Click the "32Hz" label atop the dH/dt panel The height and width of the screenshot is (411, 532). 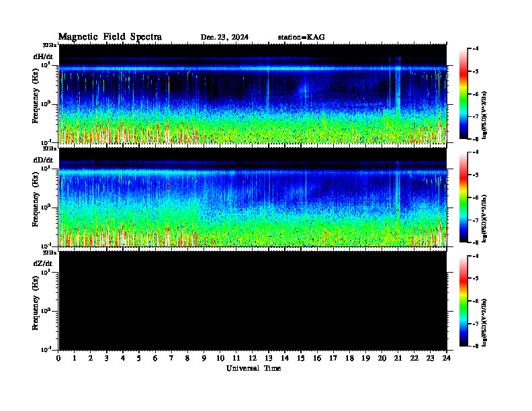(x=50, y=44)
